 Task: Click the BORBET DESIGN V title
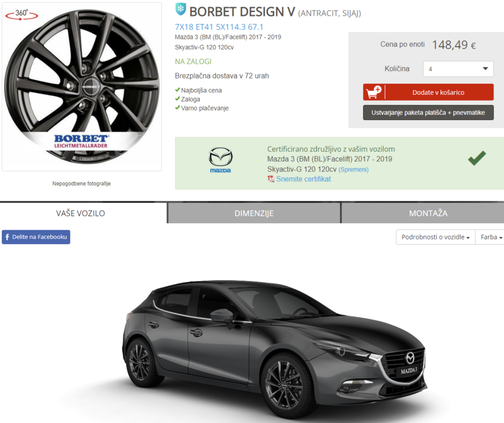pos(242,12)
